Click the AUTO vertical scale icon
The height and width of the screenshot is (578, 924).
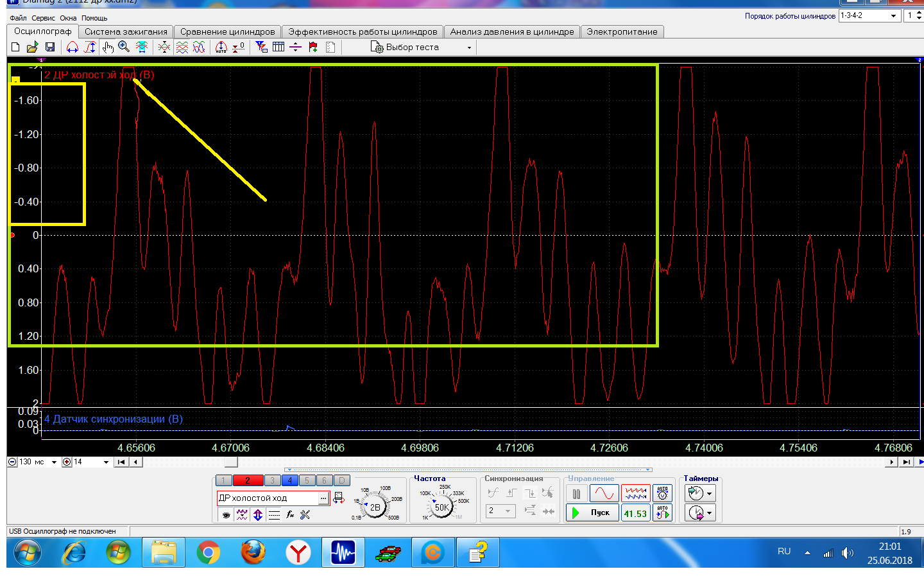pyautogui.click(x=221, y=47)
